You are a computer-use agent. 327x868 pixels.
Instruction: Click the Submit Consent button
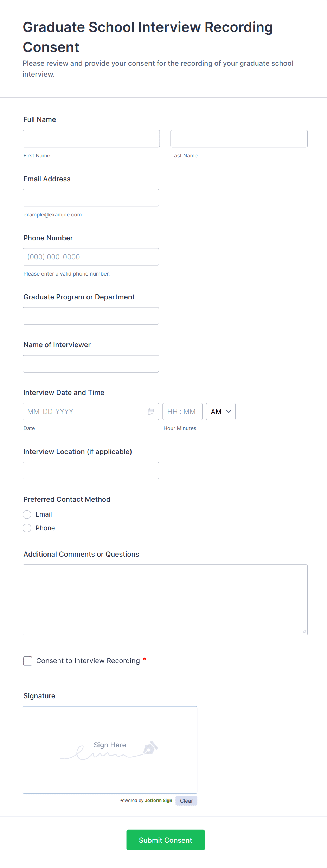coord(165,840)
